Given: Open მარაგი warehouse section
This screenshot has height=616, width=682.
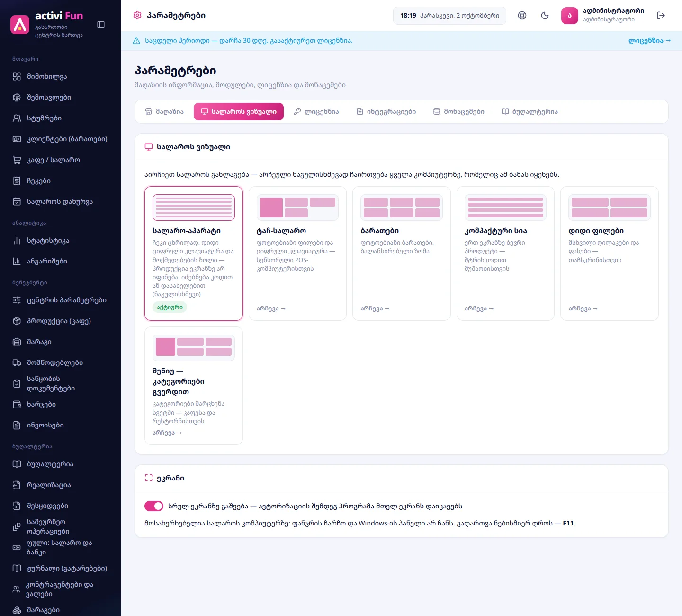Looking at the screenshot, I should (x=61, y=342).
